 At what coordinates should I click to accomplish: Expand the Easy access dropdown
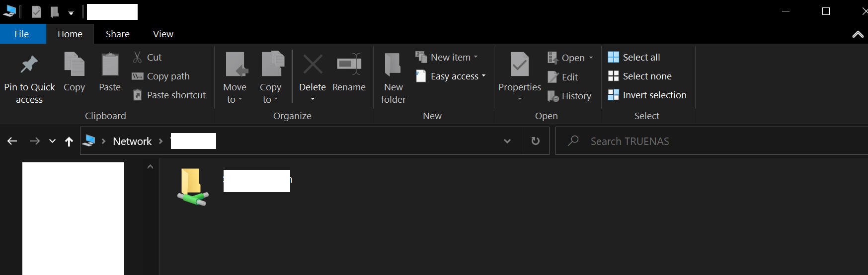coord(451,76)
